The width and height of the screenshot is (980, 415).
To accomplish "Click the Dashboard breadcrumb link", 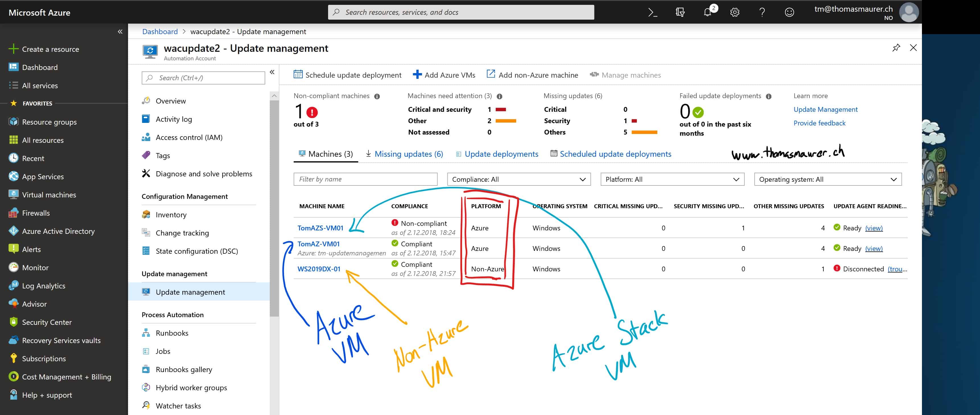I will (160, 32).
